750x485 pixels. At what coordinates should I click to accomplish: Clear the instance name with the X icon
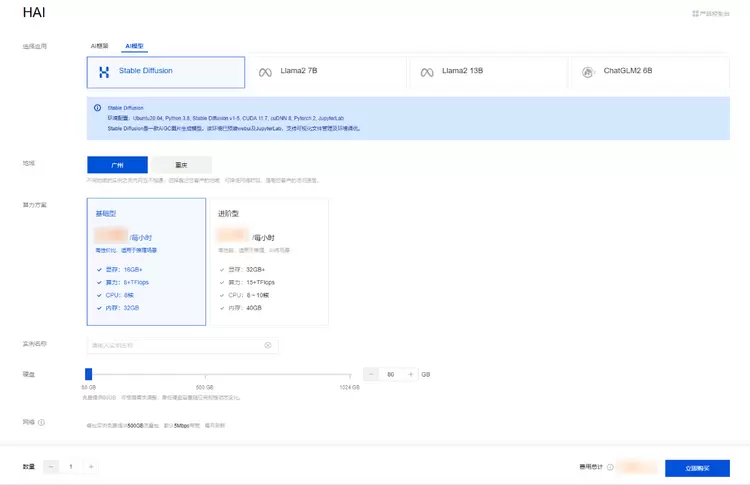click(x=267, y=345)
